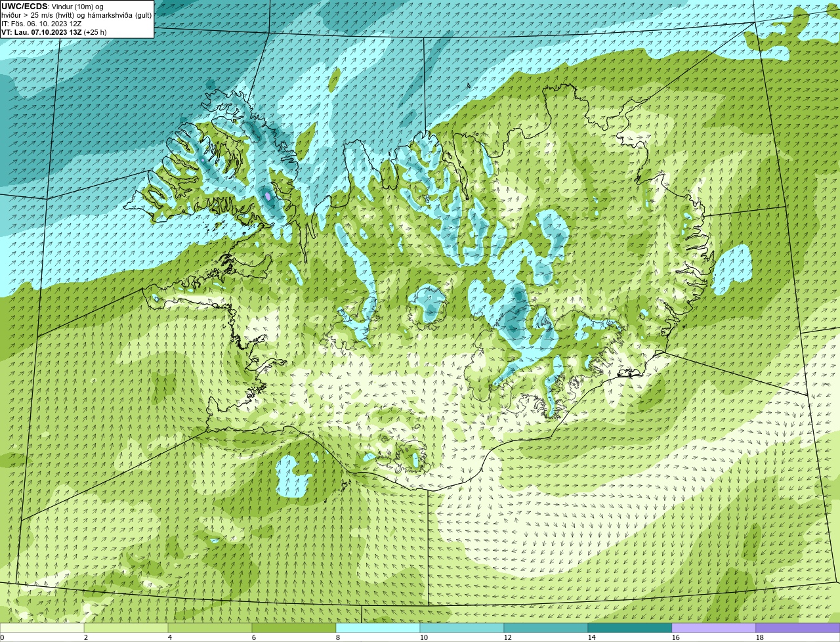Viewport: 840px width, 642px height.
Task: Click the legend scale value '14'
Action: pyautogui.click(x=592, y=637)
